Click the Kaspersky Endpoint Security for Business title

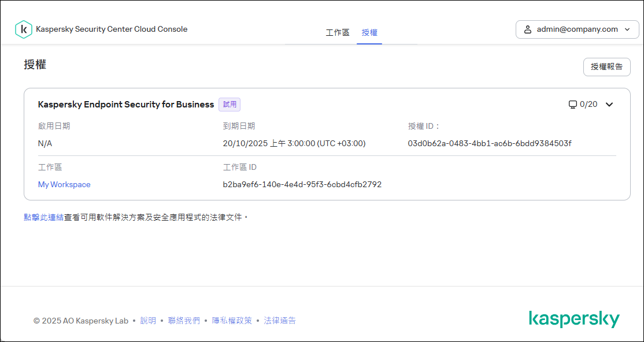point(126,105)
